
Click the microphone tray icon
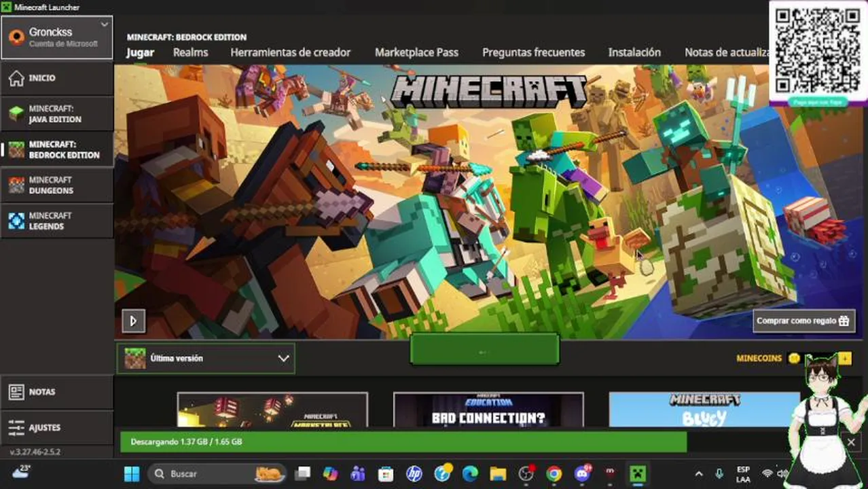pyautogui.click(x=719, y=473)
